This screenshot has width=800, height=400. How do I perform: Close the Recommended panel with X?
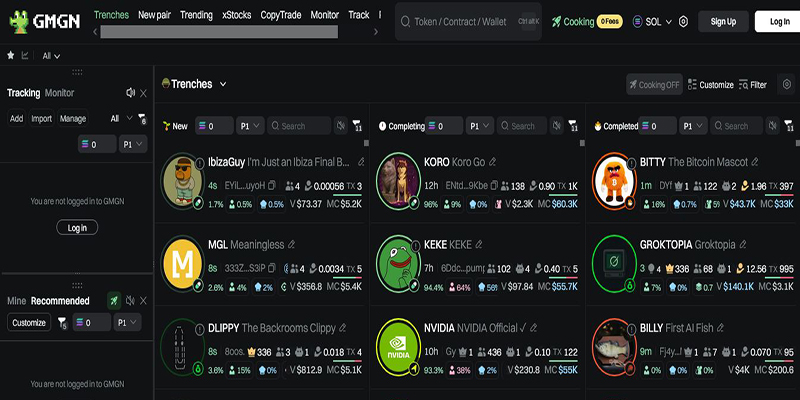[x=143, y=301]
